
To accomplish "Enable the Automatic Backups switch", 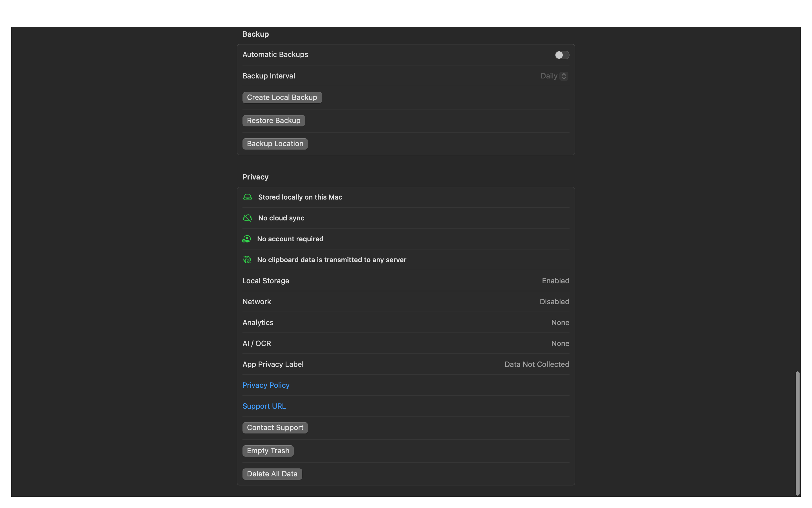I will point(562,55).
